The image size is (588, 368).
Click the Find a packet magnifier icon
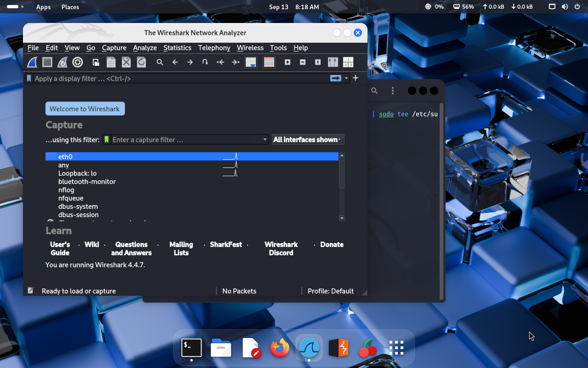(x=159, y=62)
